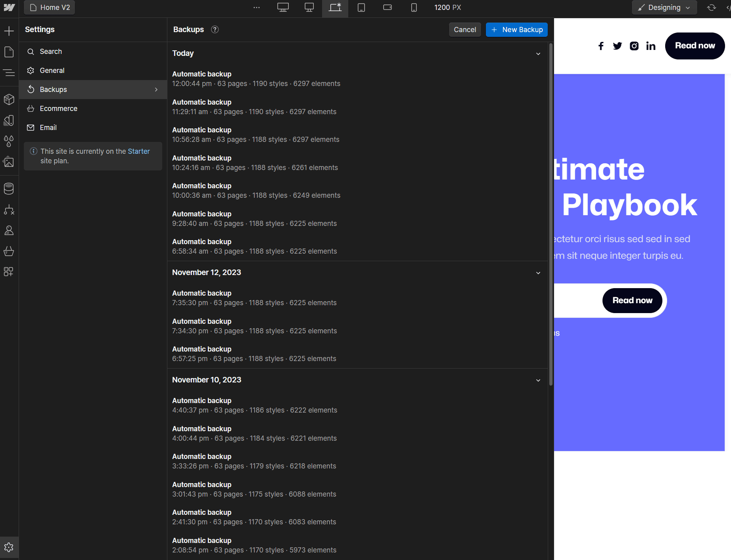This screenshot has width=731, height=560.
Task: Open Email settings
Action: [x=93, y=128]
